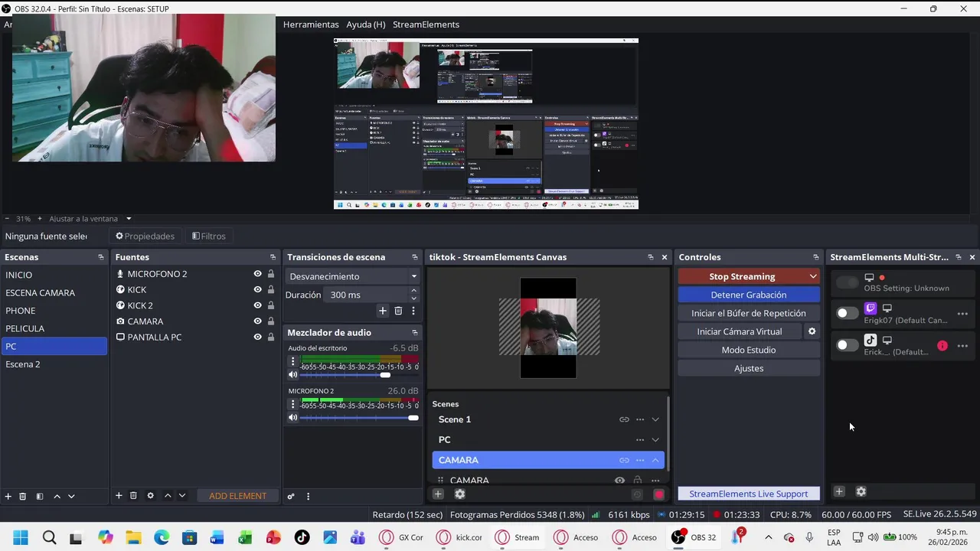
Task: Click Modo Estudio button
Action: (x=749, y=350)
